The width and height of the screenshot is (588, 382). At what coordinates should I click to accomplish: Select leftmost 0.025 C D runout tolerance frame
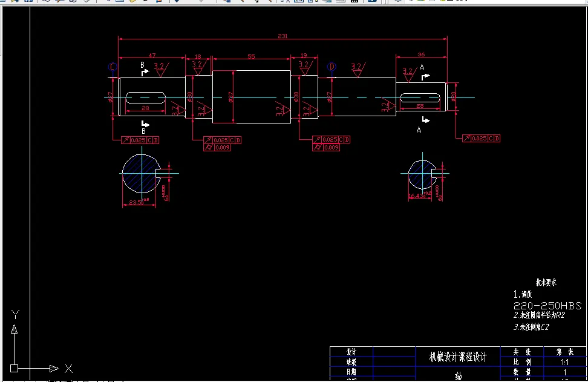140,140
